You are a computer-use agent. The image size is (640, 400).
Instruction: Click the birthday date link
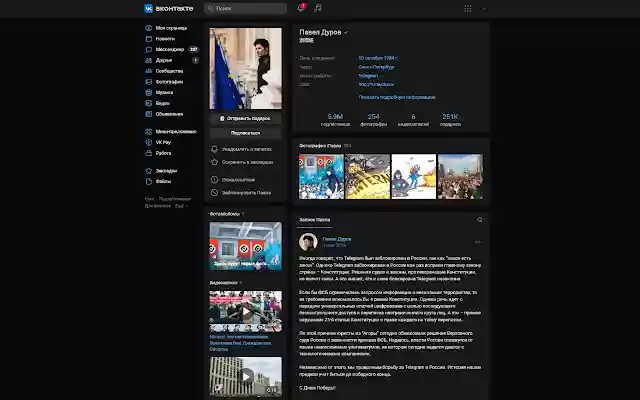point(378,58)
